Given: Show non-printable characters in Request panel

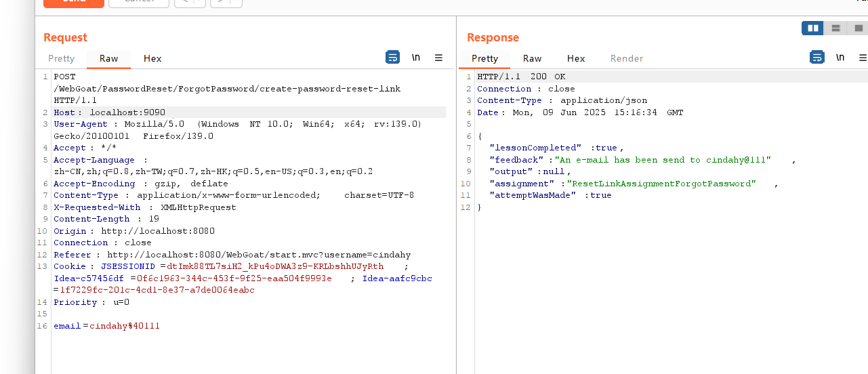Looking at the screenshot, I should point(415,58).
